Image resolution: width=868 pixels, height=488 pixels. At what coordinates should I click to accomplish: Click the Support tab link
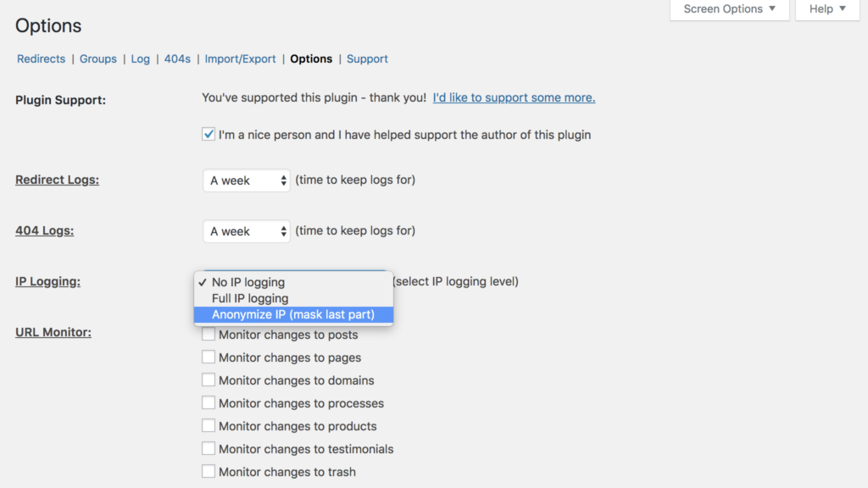point(367,58)
